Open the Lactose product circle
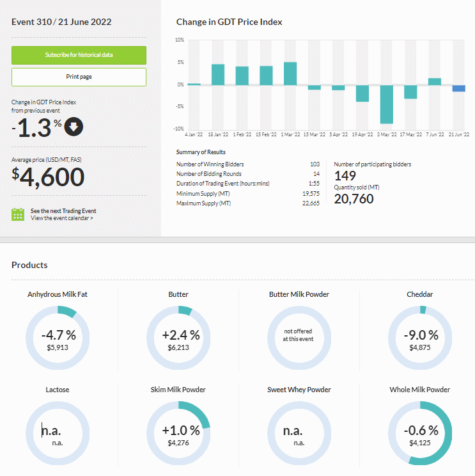Viewport: 475px width, 476px height. tap(58, 433)
